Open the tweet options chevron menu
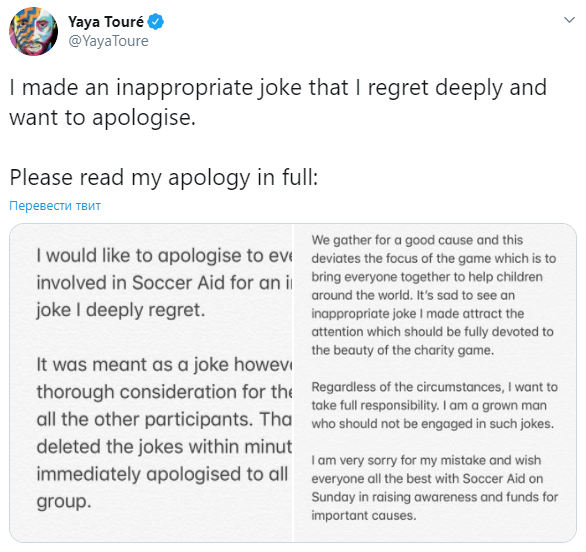The height and width of the screenshot is (552, 586). (x=569, y=19)
